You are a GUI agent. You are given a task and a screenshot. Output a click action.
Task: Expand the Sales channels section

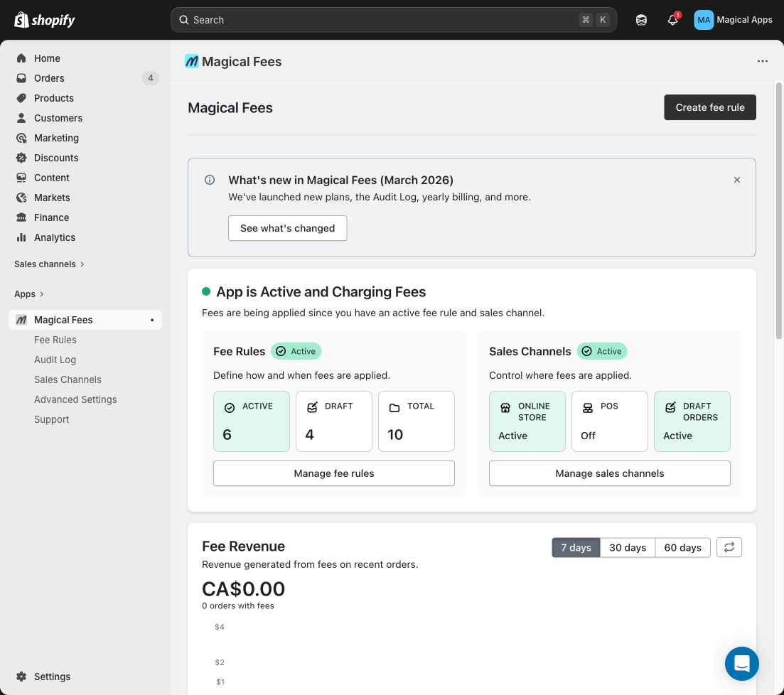point(45,264)
